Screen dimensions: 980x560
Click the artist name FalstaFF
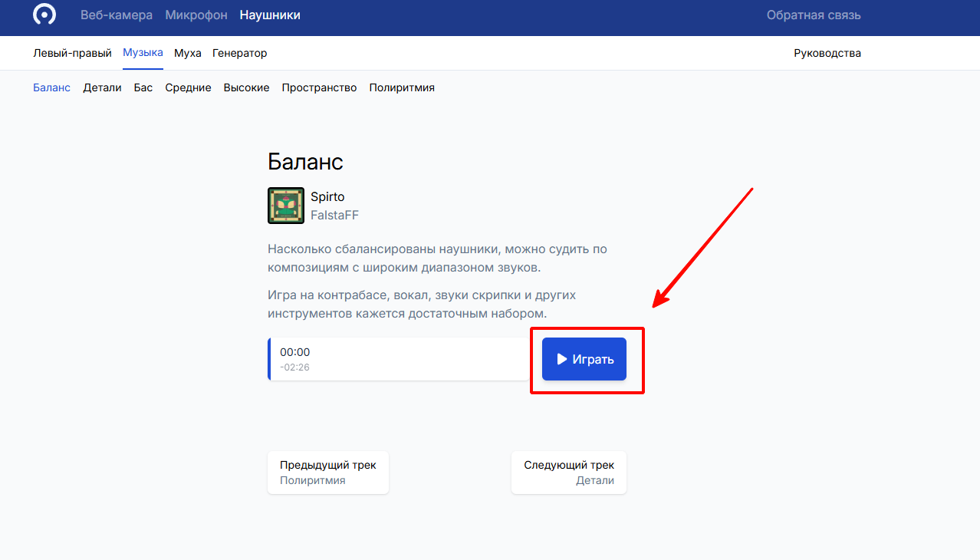tap(334, 216)
